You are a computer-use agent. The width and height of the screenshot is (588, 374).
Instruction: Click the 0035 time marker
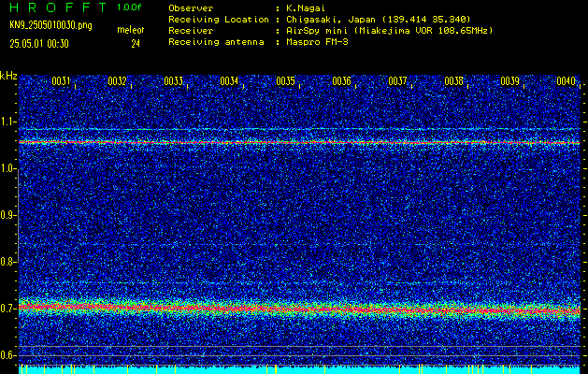click(285, 81)
